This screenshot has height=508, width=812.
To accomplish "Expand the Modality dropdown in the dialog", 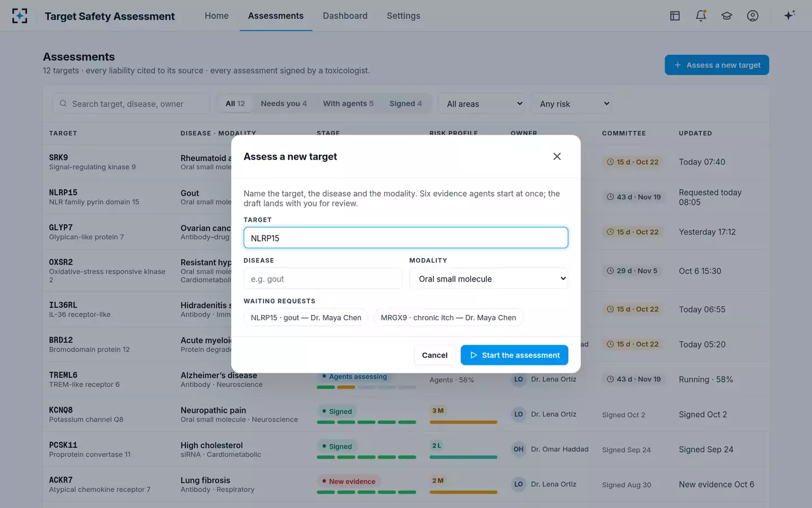I will tap(489, 279).
